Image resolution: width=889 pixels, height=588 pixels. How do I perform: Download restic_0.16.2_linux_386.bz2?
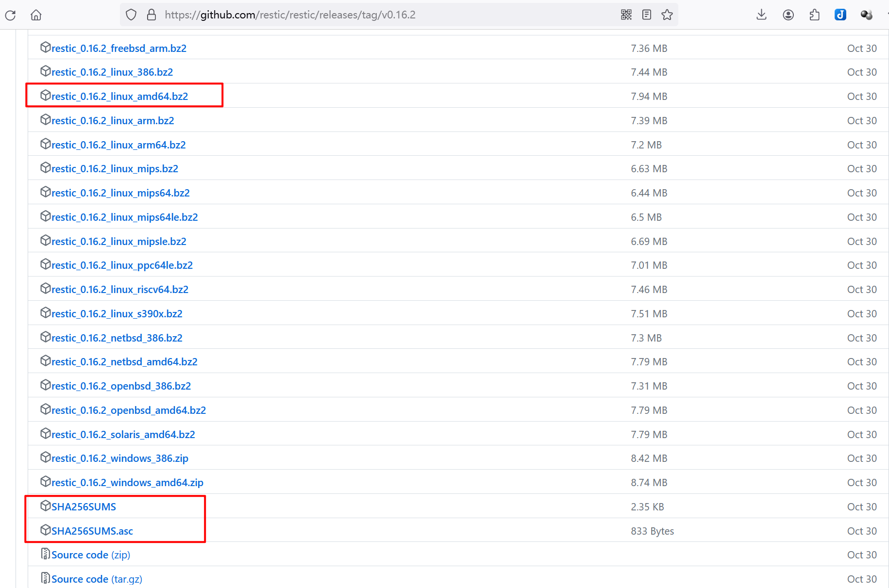tap(112, 72)
